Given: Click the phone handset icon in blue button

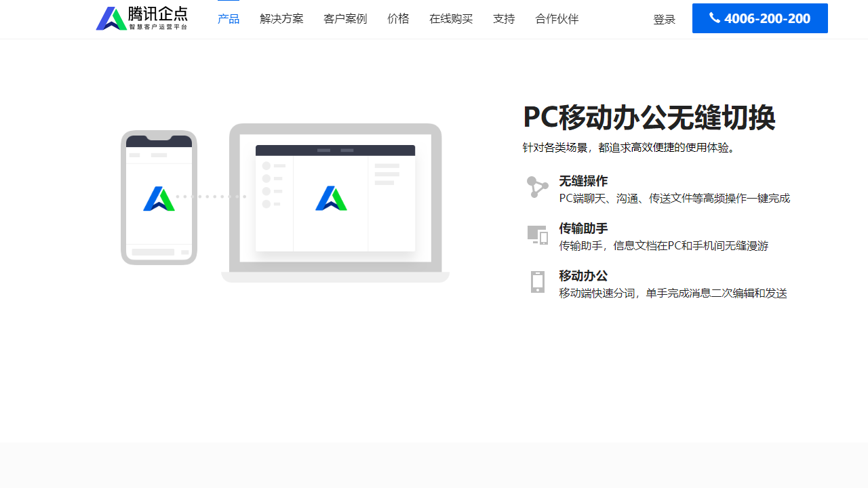Looking at the screenshot, I should point(715,18).
